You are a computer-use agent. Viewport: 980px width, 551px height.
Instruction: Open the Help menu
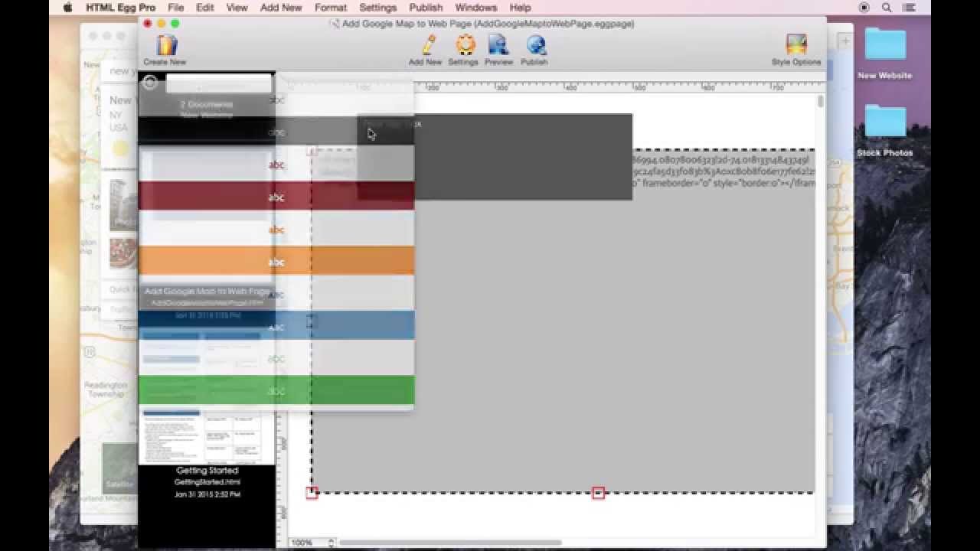click(521, 8)
